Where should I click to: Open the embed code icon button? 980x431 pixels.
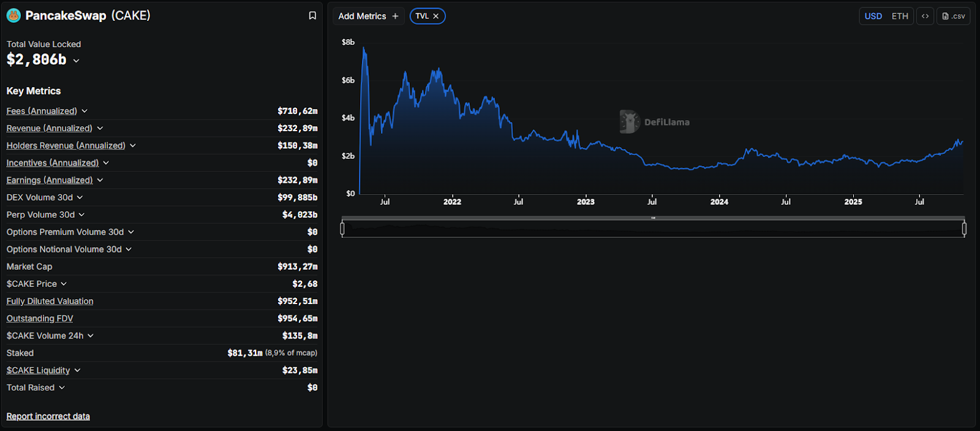point(925,16)
